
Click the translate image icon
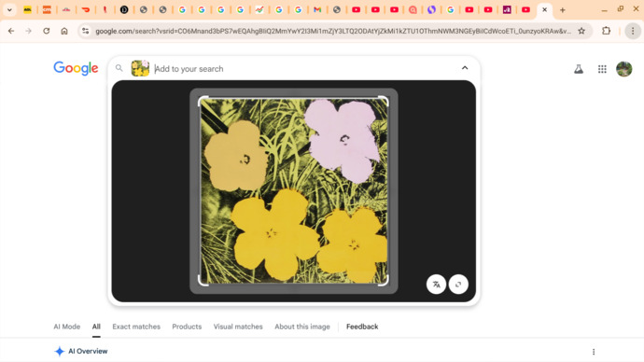click(436, 284)
